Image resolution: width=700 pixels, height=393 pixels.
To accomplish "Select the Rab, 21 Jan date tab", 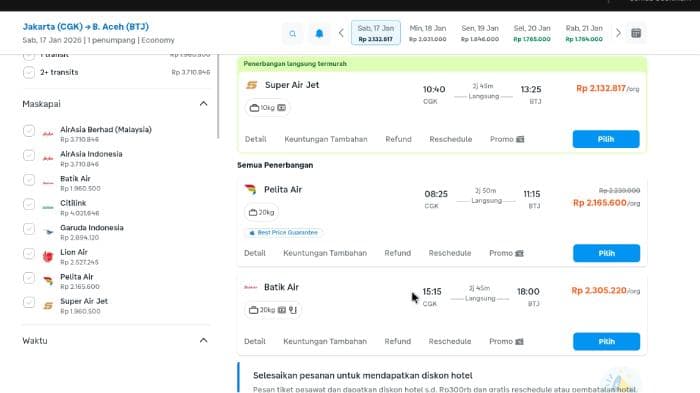I will point(584,33).
